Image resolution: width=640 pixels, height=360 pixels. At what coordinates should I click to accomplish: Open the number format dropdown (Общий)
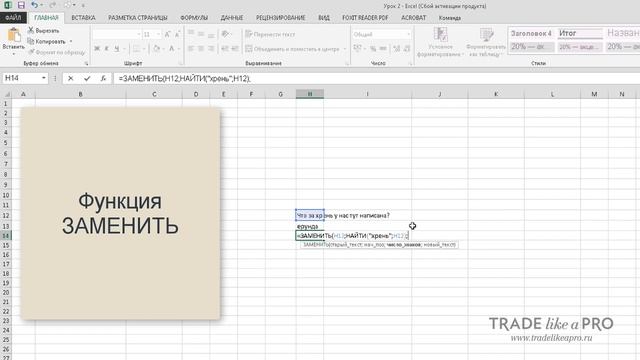(x=408, y=34)
